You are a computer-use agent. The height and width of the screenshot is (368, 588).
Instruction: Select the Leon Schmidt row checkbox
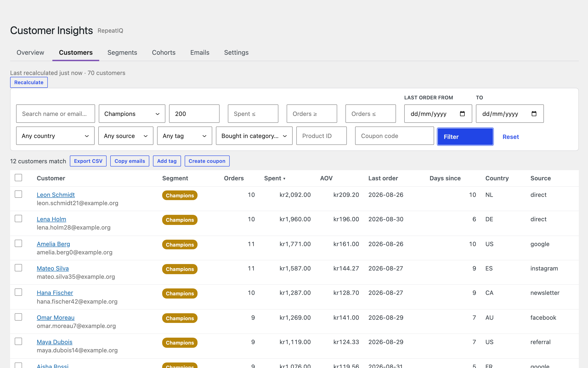[x=18, y=194]
